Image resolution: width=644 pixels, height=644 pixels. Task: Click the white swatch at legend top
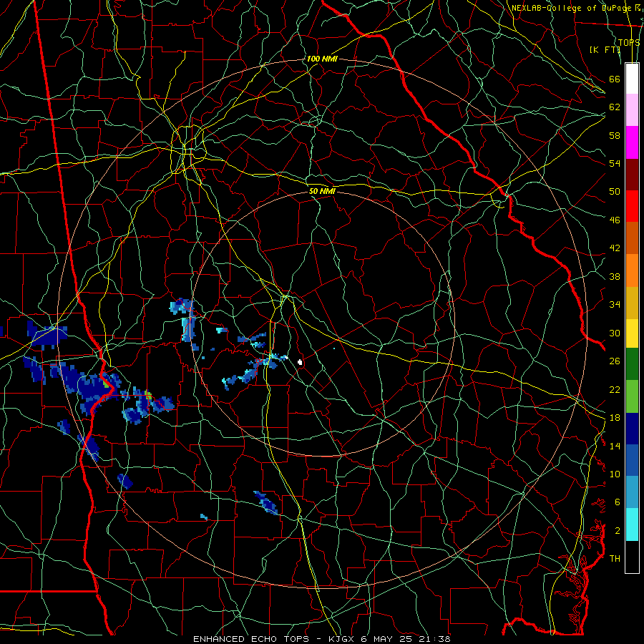(632, 79)
